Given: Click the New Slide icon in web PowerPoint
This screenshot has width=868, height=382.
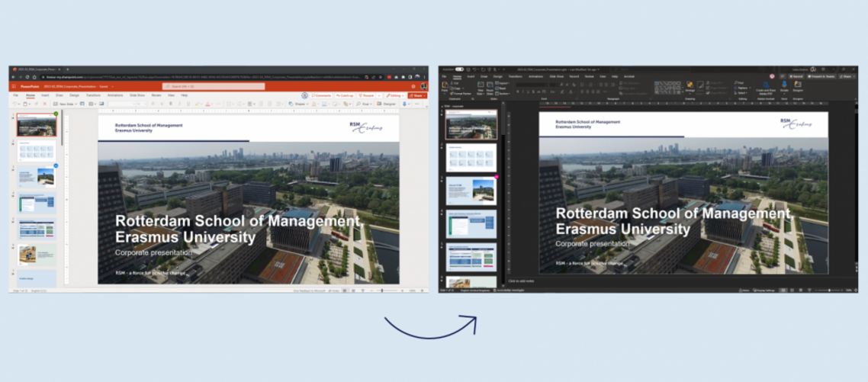Looking at the screenshot, I should [x=56, y=104].
